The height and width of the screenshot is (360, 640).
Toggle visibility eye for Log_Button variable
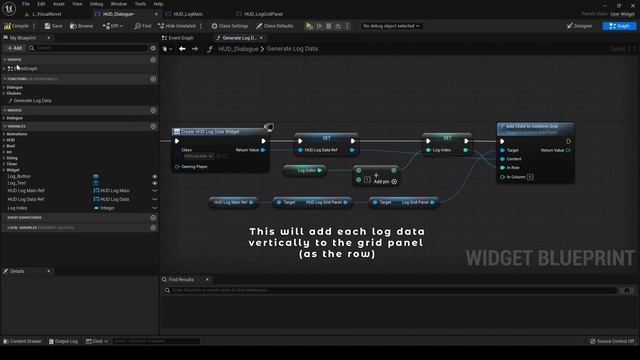pos(155,176)
